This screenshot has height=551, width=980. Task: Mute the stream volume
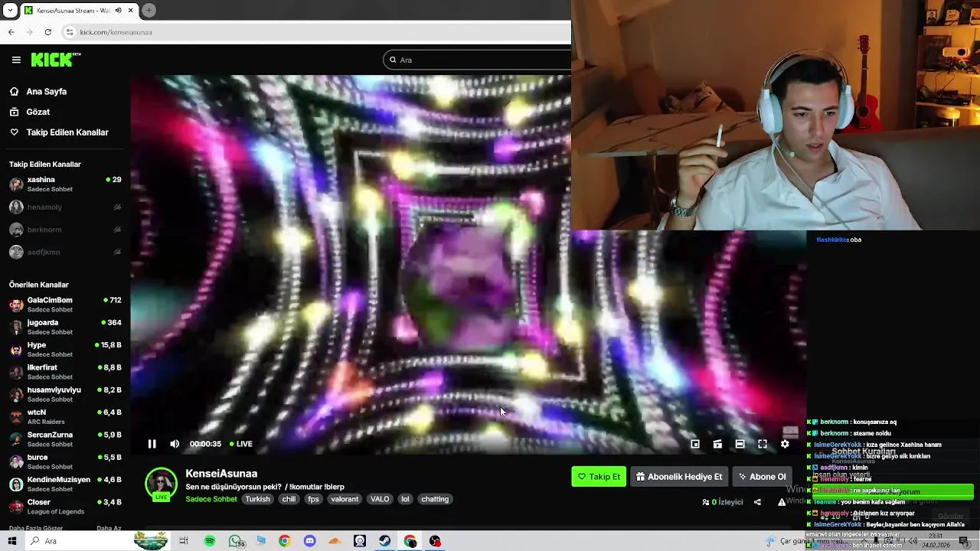coord(175,444)
